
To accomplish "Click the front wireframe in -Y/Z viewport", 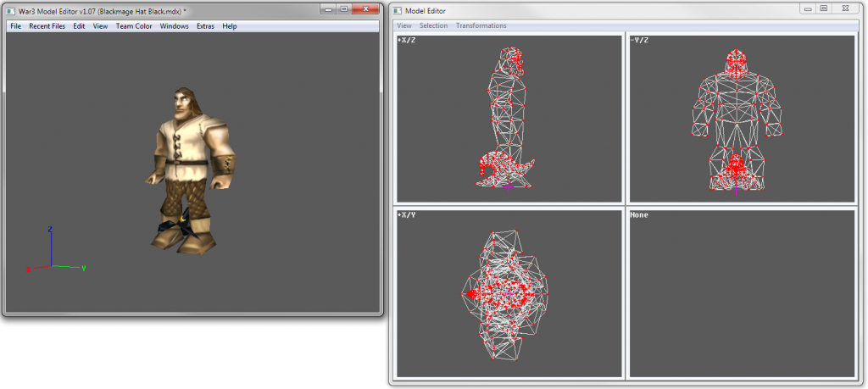I will click(737, 120).
